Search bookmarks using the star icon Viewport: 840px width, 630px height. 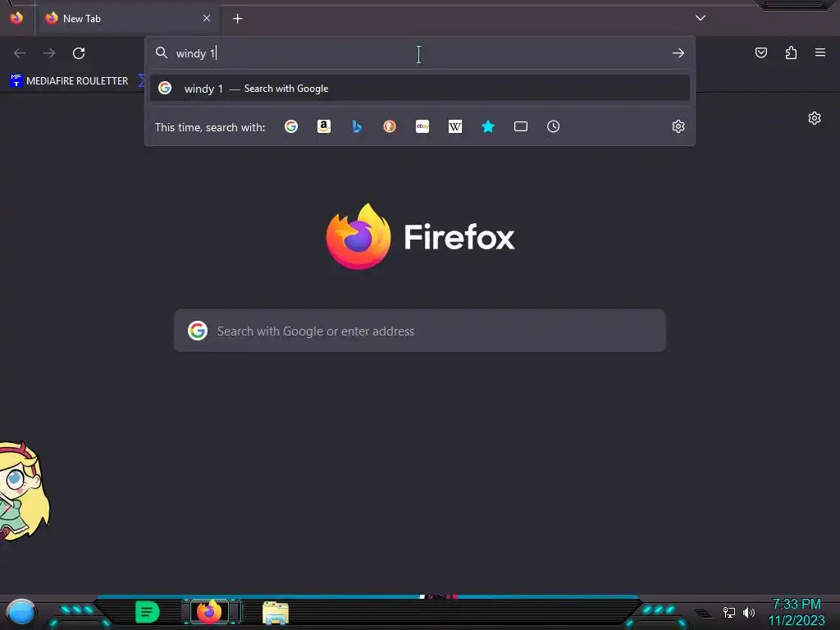[x=488, y=126]
